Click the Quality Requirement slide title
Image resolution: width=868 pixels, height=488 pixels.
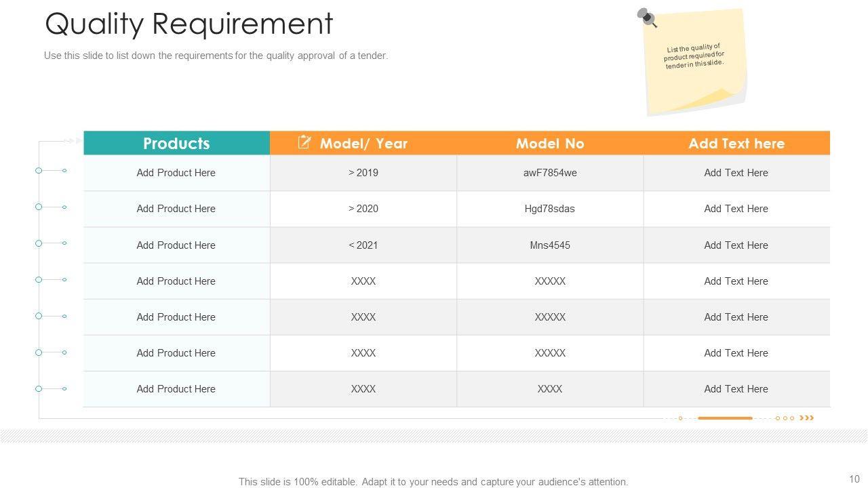pyautogui.click(x=189, y=24)
